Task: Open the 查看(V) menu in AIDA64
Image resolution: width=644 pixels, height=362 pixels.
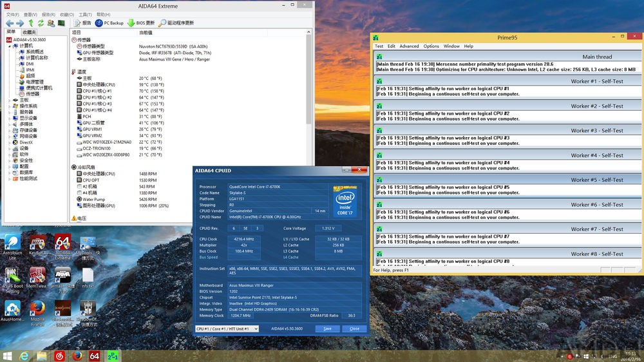Action: pyautogui.click(x=30, y=14)
